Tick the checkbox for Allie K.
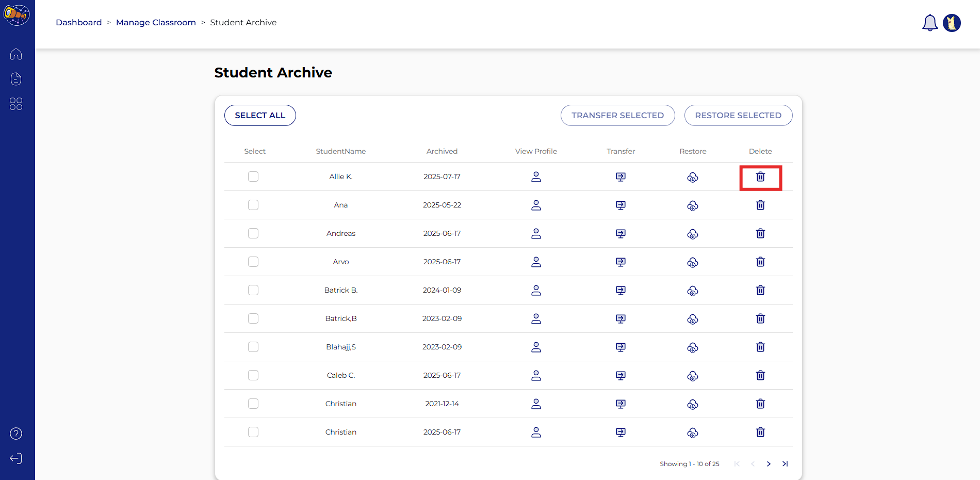This screenshot has height=480, width=980. [253, 177]
